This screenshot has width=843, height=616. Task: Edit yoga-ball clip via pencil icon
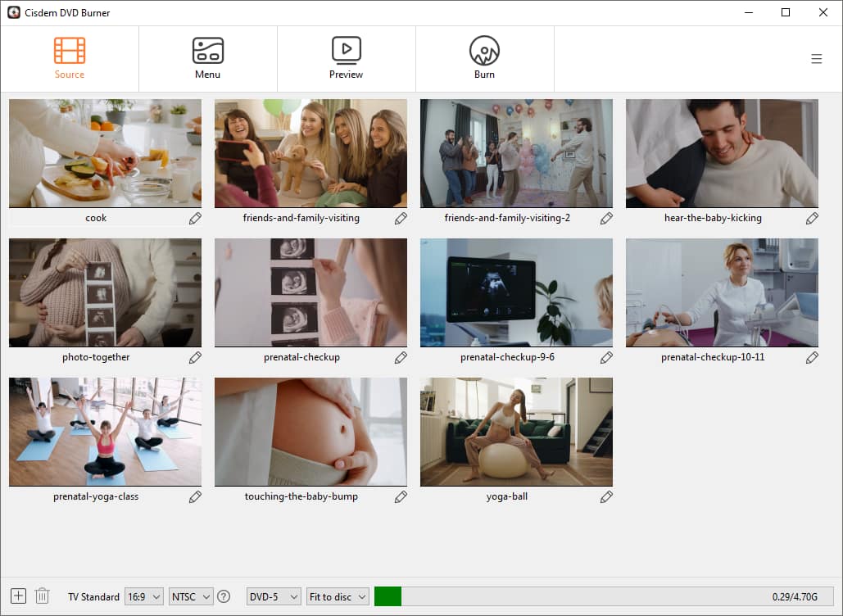click(x=606, y=497)
